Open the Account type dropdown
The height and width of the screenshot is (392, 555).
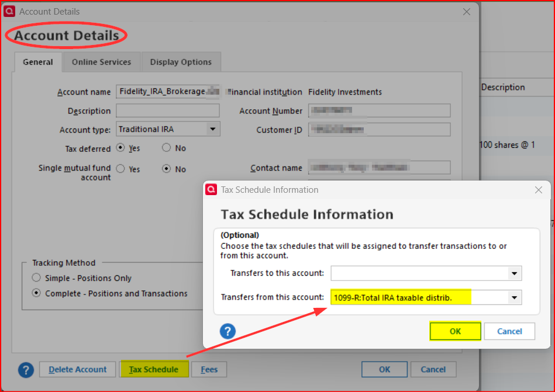click(212, 129)
